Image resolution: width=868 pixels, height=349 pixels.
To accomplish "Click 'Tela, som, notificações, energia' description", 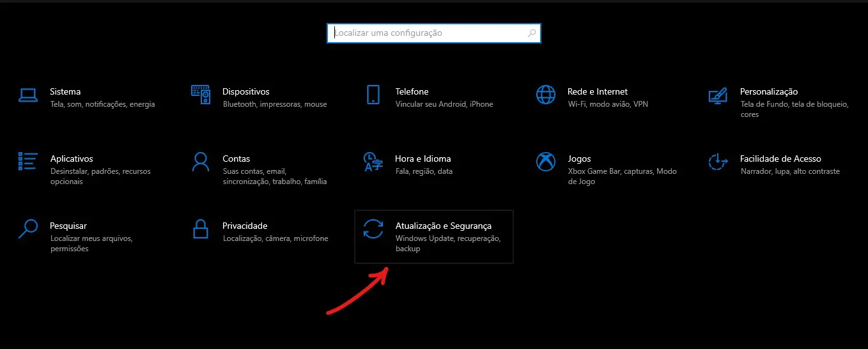I will (x=102, y=104).
